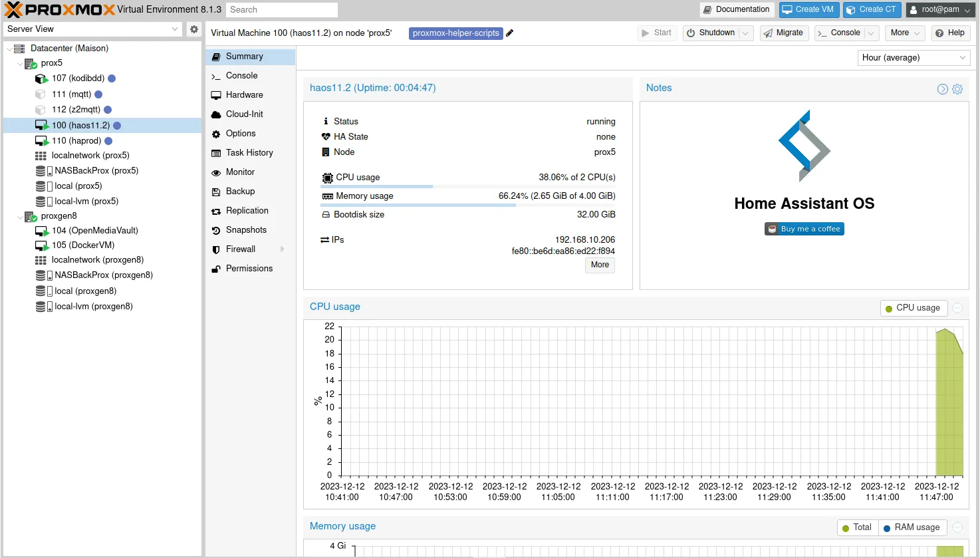Screen dimensions: 980x558
Task: Click the Buy me a coffee button
Action: pyautogui.click(x=804, y=228)
